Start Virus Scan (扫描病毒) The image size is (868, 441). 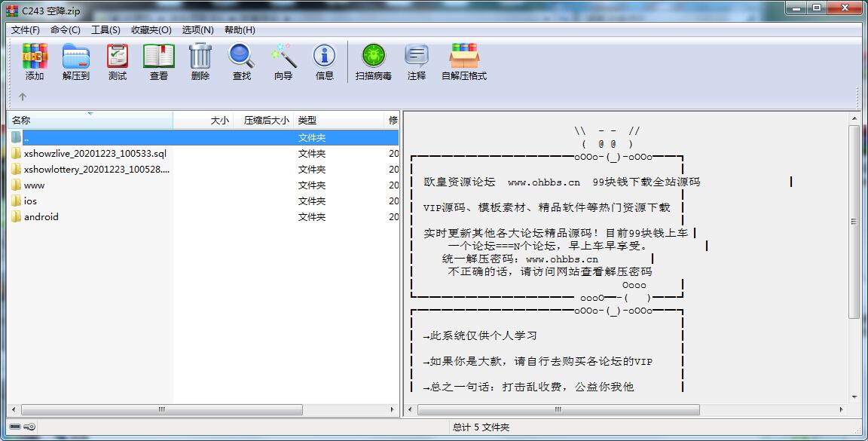[x=374, y=62]
